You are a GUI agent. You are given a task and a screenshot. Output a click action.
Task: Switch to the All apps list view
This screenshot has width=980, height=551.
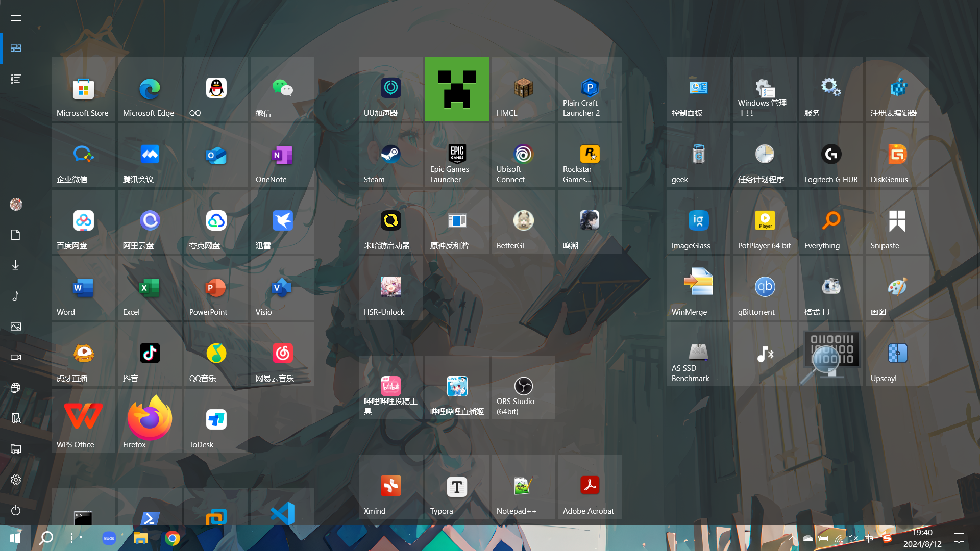pos(16,79)
